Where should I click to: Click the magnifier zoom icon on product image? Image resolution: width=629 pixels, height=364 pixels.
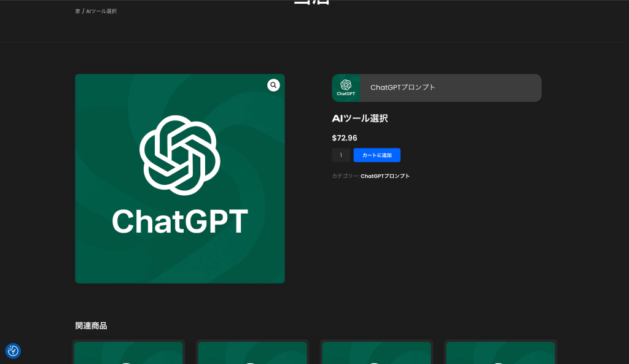[x=273, y=85]
